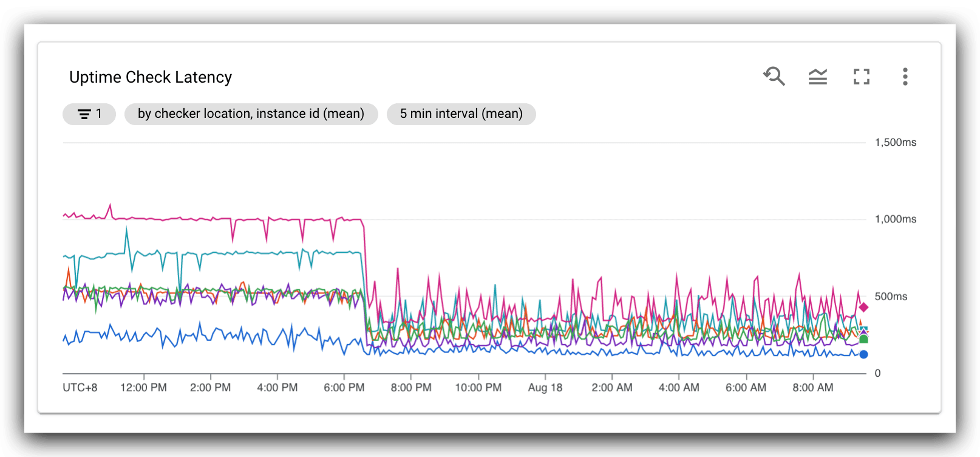Click the 8:00 AM time axis label
This screenshot has height=457, width=980.
coord(812,388)
